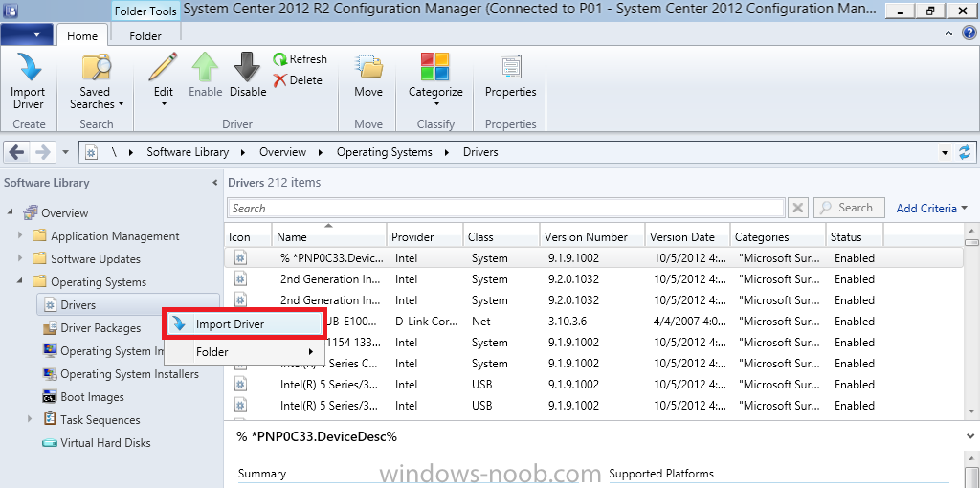This screenshot has height=488, width=980.
Task: Click the Driver Packages node icon
Action: pyautogui.click(x=50, y=328)
